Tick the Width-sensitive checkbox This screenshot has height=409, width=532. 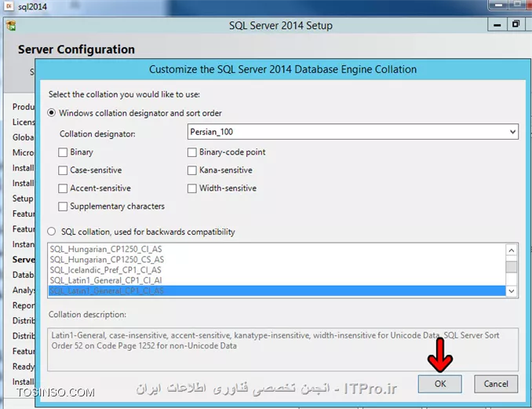click(192, 188)
